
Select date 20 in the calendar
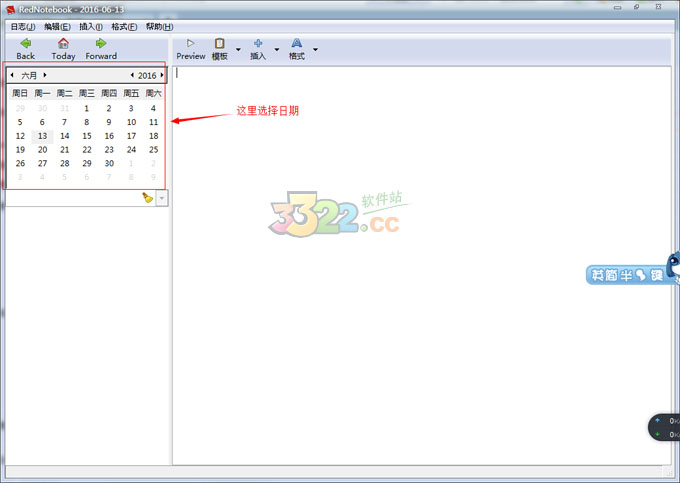(42, 150)
